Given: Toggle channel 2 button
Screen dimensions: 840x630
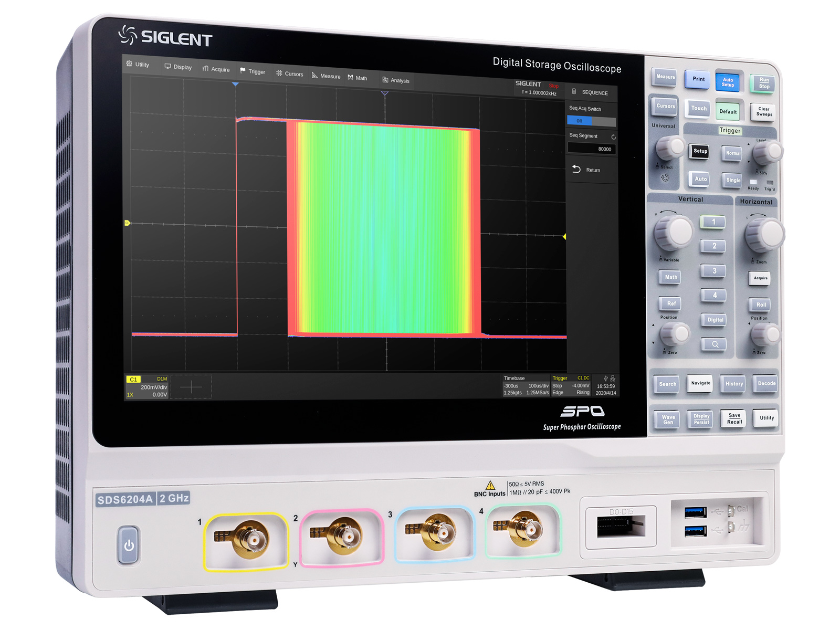Looking at the screenshot, I should (713, 246).
